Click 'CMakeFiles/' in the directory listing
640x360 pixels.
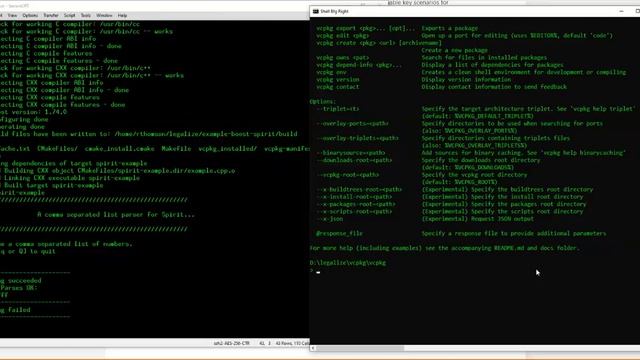click(57, 149)
